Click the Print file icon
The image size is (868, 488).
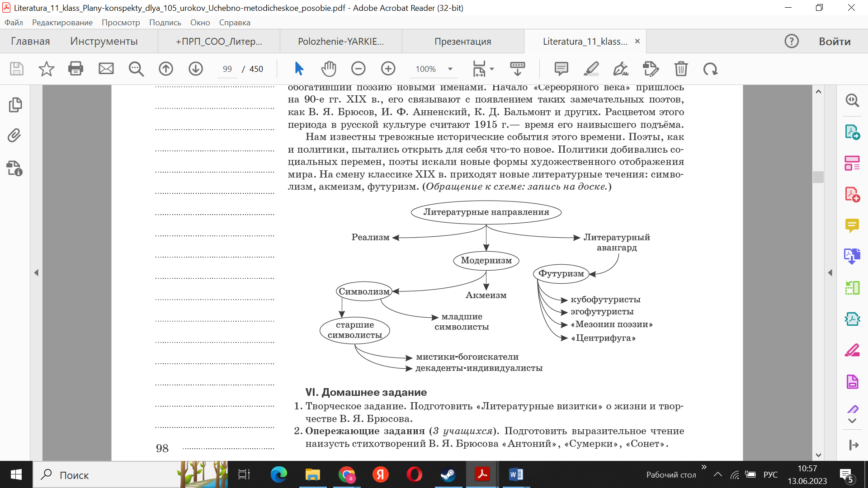point(75,69)
